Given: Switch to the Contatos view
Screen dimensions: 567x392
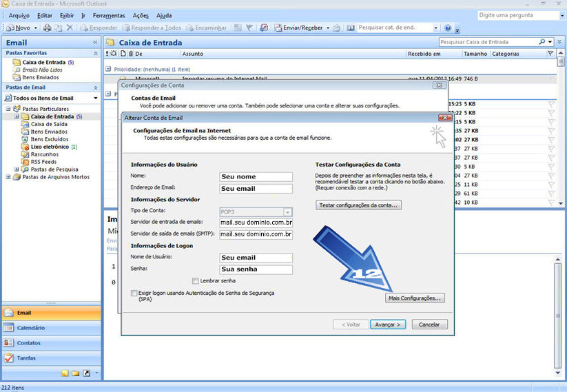Looking at the screenshot, I should (x=52, y=343).
